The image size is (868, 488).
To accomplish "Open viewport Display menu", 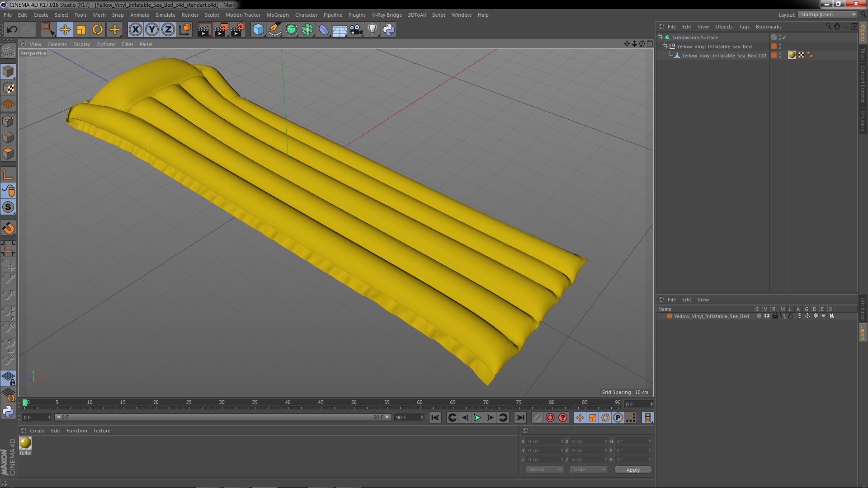I will 81,44.
